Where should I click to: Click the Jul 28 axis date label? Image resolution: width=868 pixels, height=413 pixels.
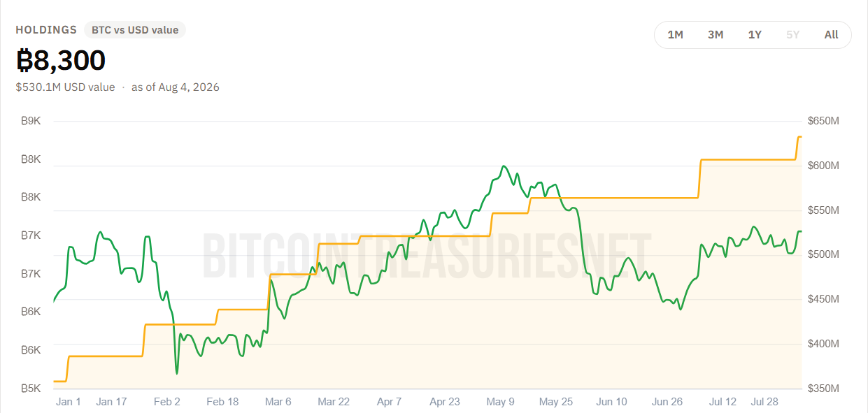coord(764,402)
